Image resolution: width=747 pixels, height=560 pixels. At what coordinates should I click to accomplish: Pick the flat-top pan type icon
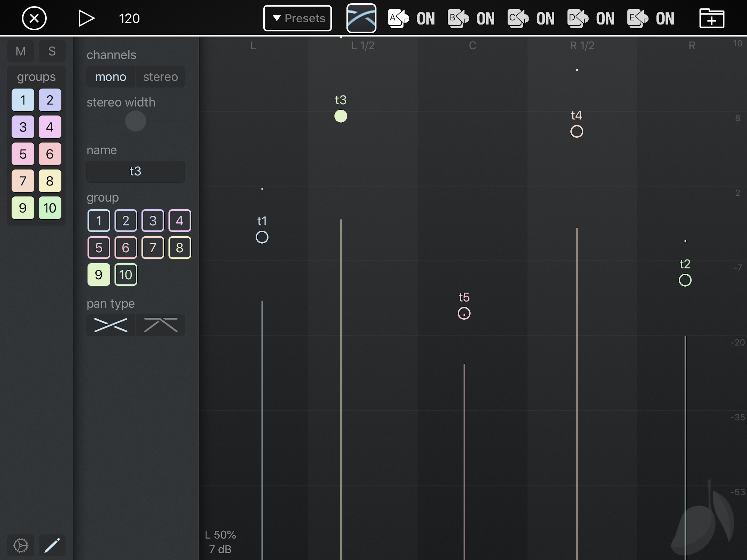click(161, 325)
